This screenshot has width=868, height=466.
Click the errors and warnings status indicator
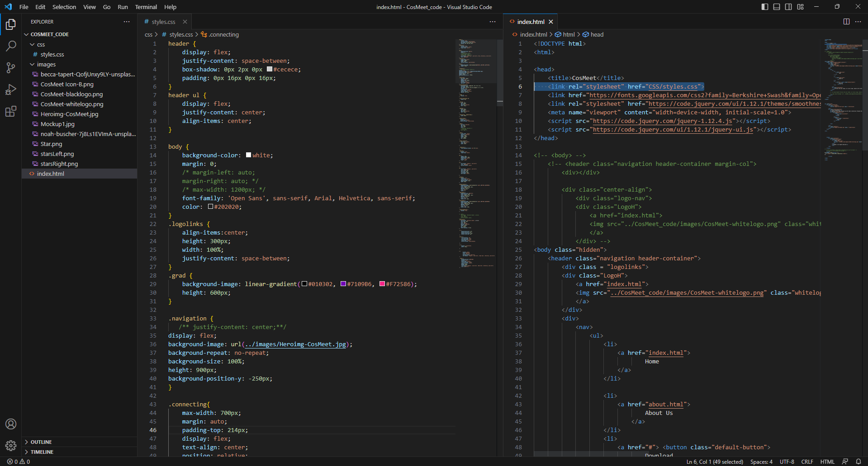click(x=19, y=461)
